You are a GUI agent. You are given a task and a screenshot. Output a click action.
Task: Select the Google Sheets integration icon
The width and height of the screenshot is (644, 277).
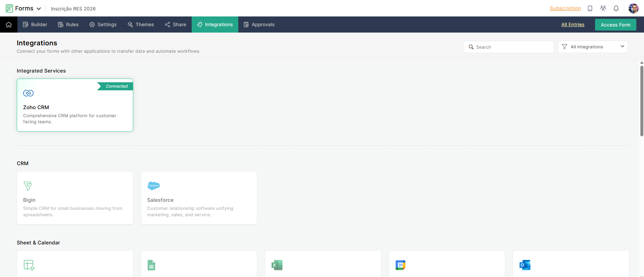click(x=151, y=265)
